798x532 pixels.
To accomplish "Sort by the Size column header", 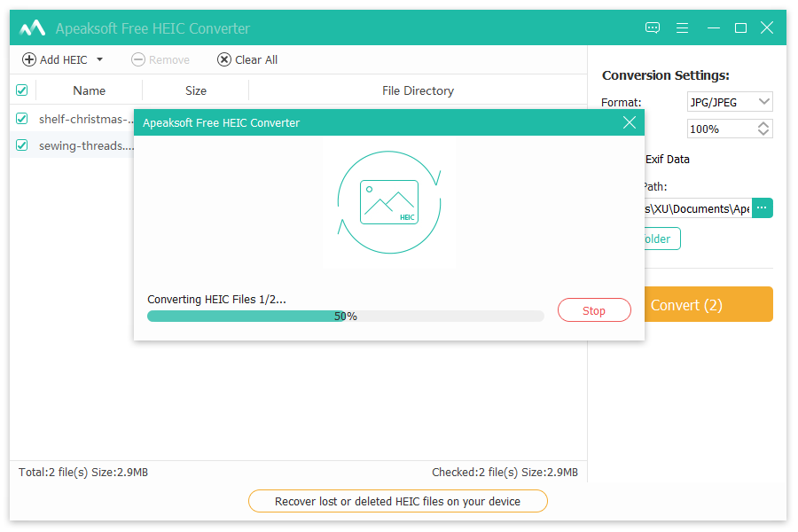I will coord(196,90).
